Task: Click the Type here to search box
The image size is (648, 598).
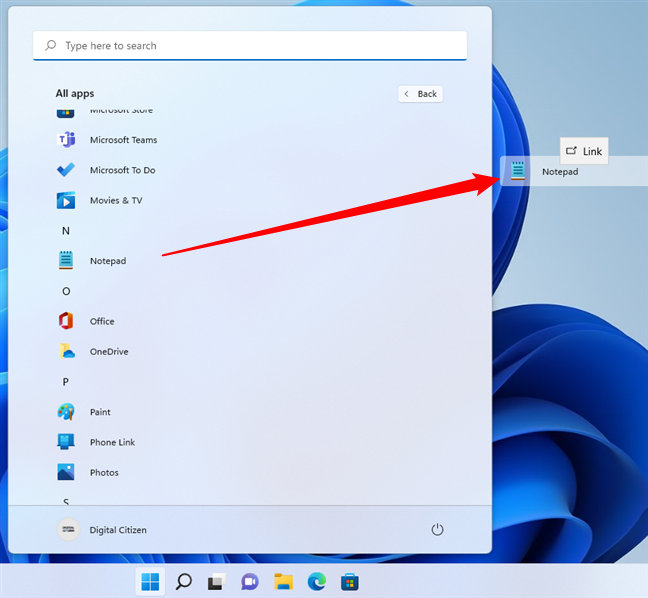Action: click(250, 46)
